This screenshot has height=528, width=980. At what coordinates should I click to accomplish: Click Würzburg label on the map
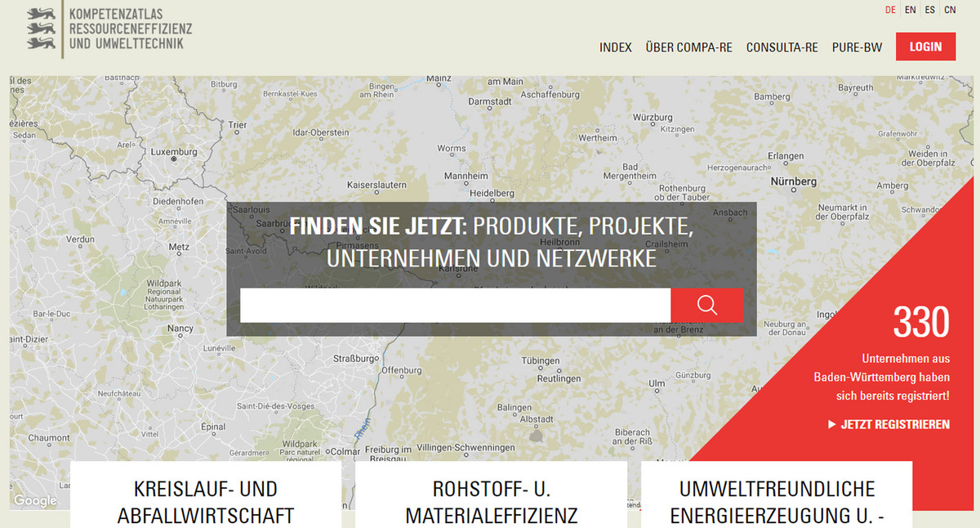click(x=652, y=117)
